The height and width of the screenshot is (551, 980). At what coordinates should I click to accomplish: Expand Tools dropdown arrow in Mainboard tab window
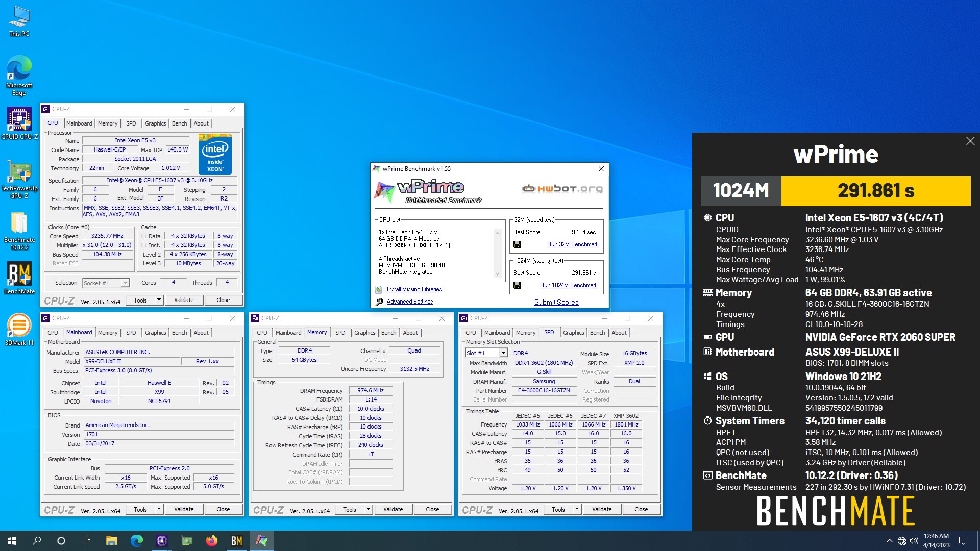click(159, 509)
